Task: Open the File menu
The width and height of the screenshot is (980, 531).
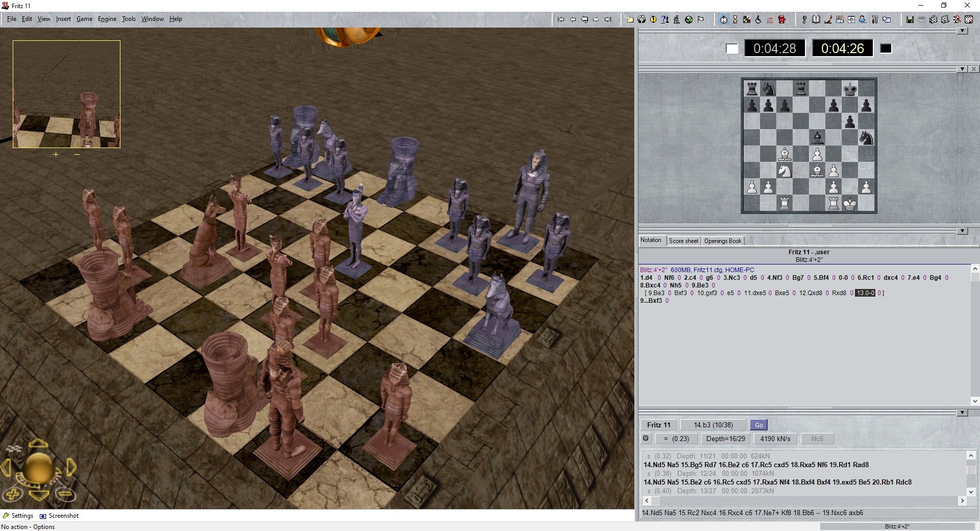Action: 12,19
